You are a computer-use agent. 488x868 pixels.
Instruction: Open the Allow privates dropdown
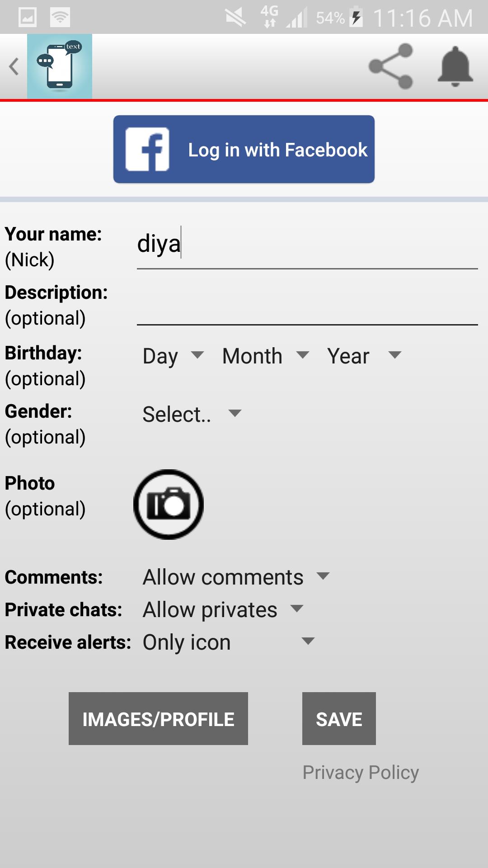pyautogui.click(x=223, y=609)
